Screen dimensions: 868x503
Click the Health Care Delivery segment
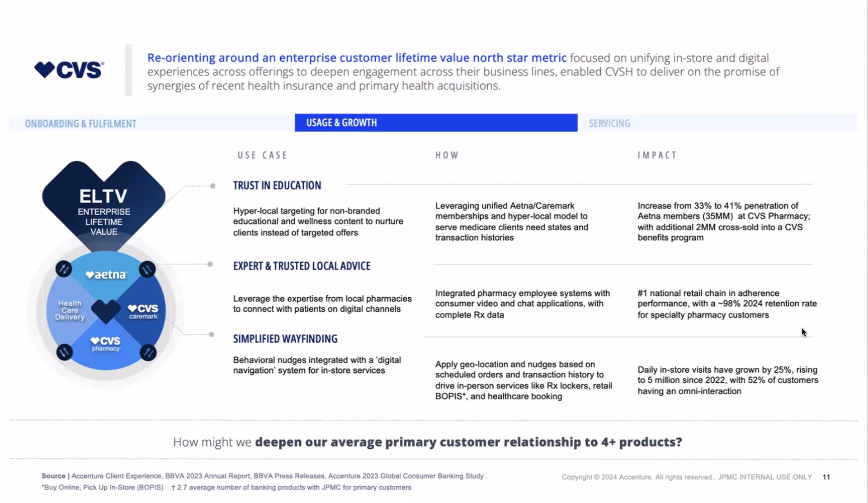70,310
